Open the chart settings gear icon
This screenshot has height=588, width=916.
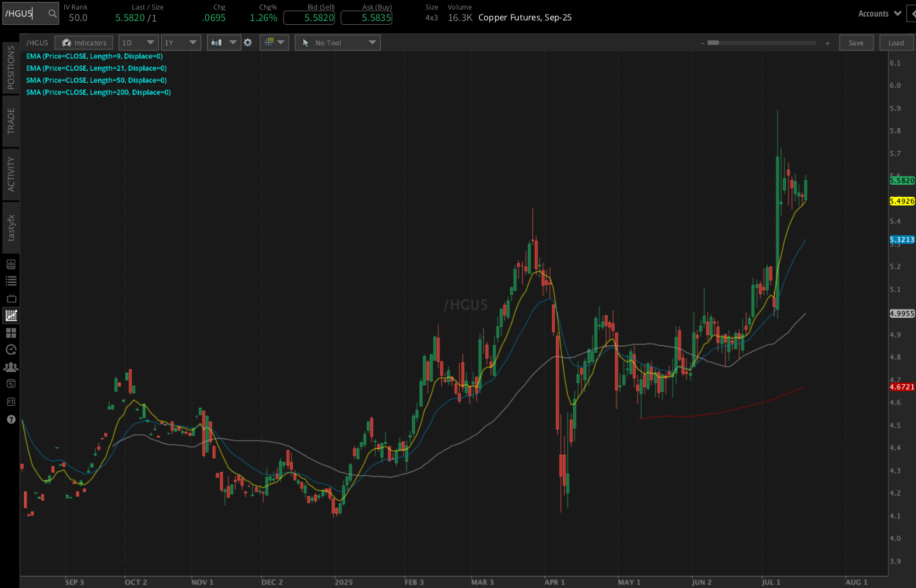tap(248, 43)
